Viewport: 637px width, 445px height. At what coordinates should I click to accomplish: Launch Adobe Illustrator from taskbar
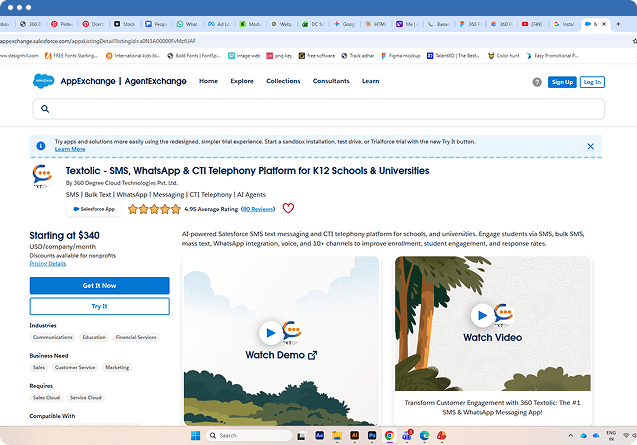(x=354, y=436)
